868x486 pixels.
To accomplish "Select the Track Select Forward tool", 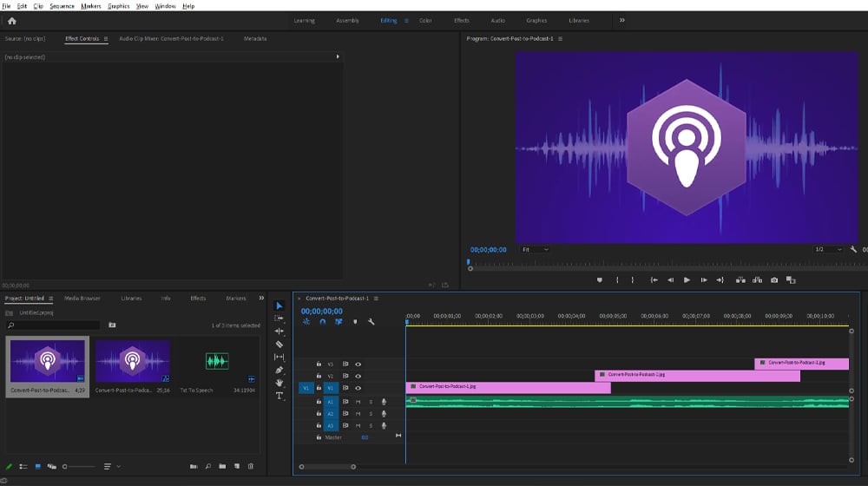I will point(279,319).
